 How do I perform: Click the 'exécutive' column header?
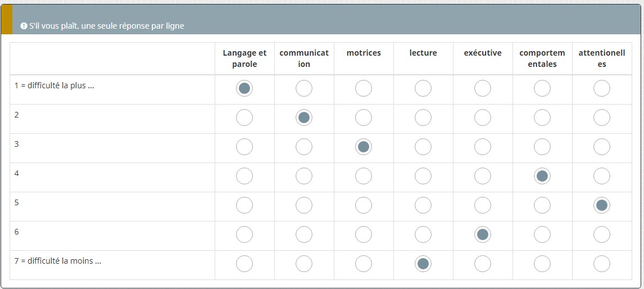coord(483,53)
